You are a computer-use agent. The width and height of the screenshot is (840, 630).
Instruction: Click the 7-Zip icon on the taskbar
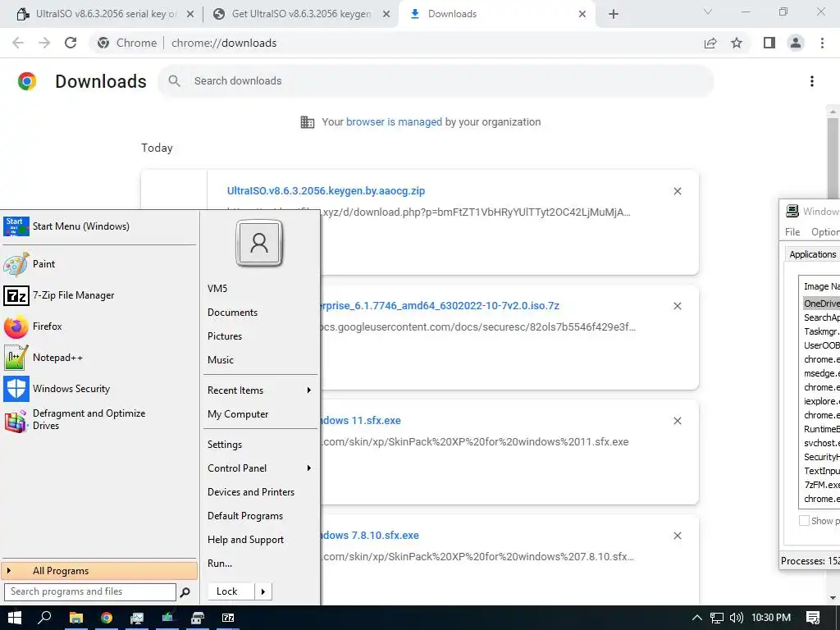[228, 618]
